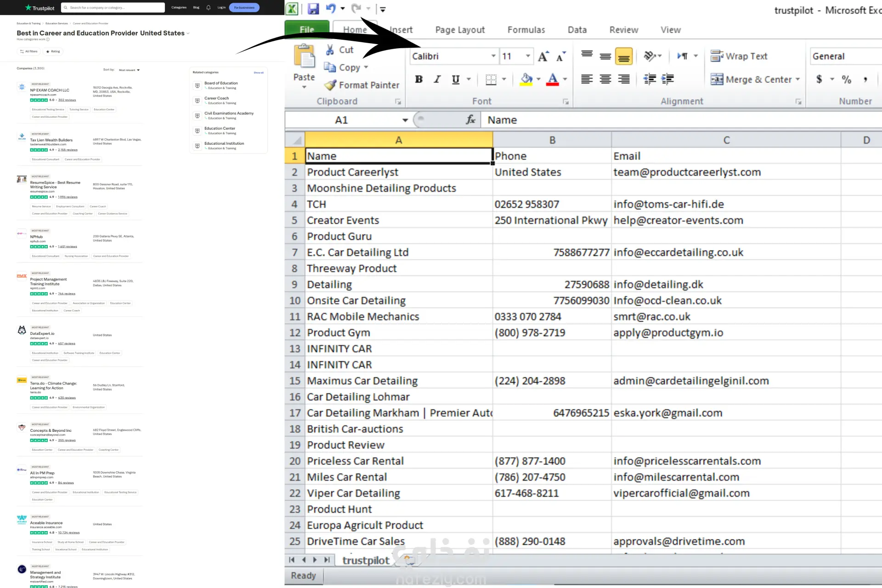The image size is (882, 588).
Task: Click the red Font Color button
Action: point(553,79)
